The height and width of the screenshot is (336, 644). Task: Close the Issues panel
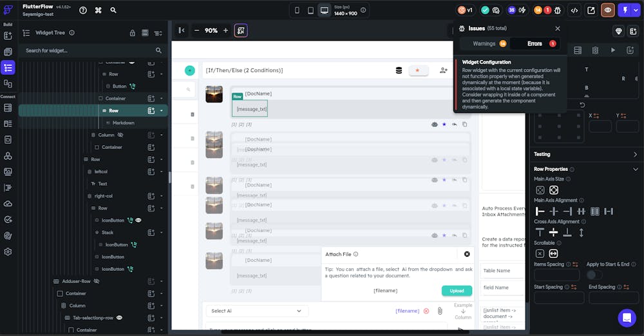point(557,28)
